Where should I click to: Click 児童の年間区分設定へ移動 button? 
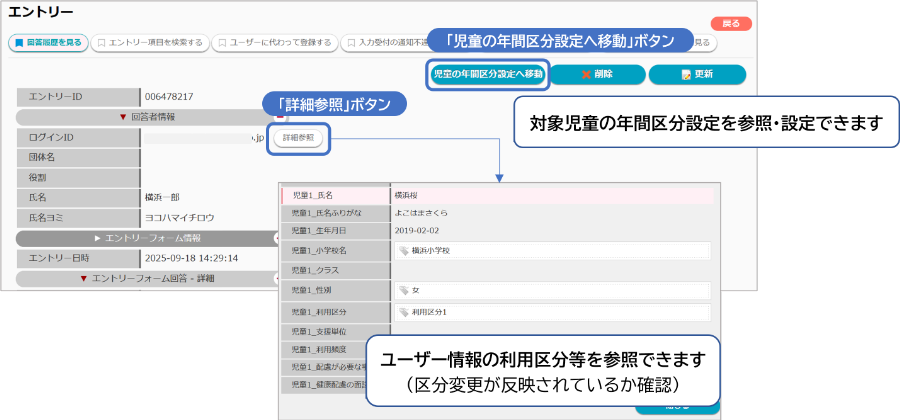(x=487, y=74)
